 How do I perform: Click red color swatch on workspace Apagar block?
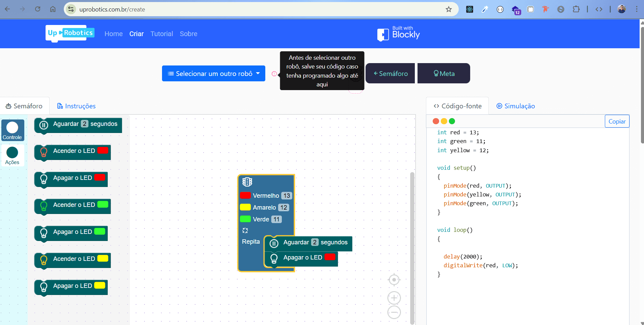[330, 257]
